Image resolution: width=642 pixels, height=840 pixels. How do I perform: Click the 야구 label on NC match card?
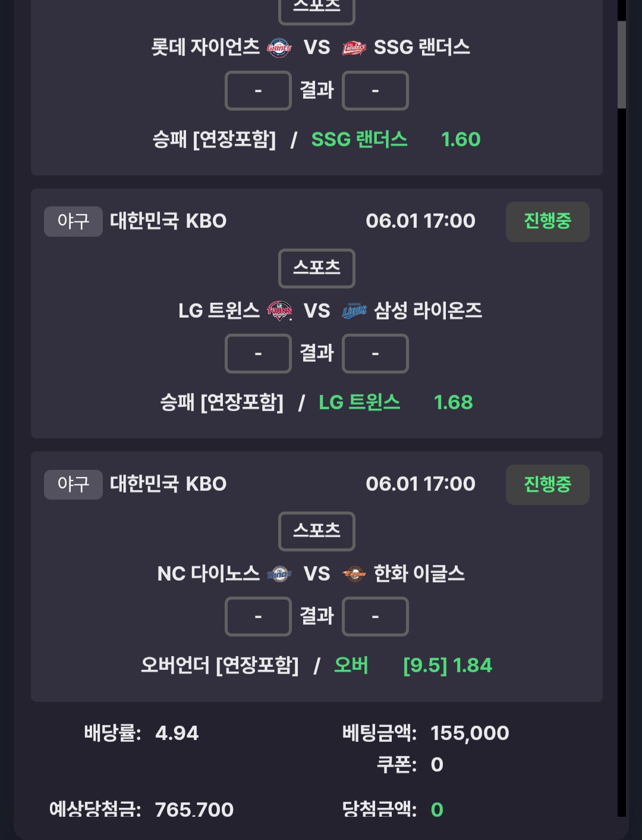pyautogui.click(x=73, y=484)
